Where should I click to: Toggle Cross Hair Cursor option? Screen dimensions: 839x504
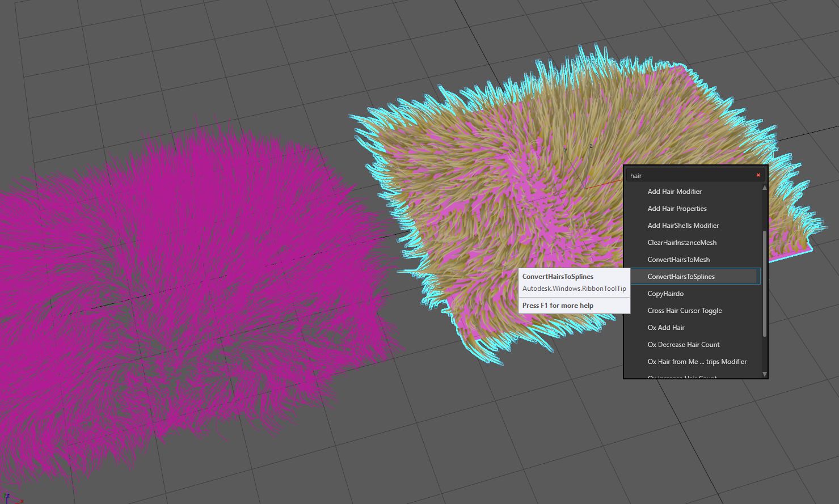(x=685, y=311)
